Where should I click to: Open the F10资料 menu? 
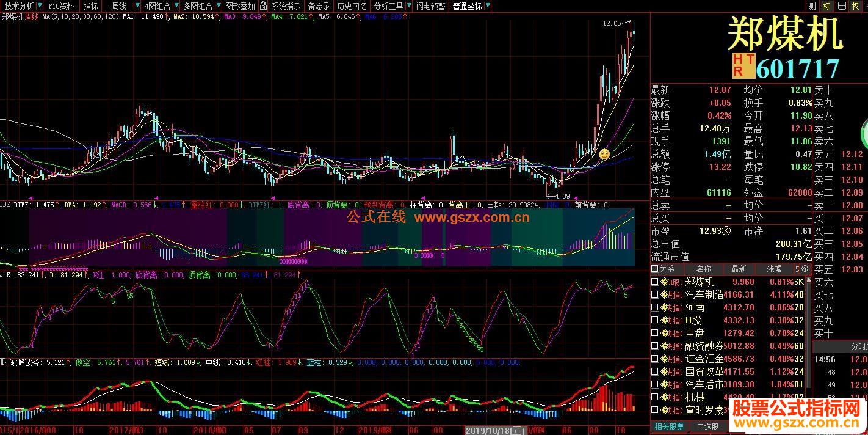pyautogui.click(x=61, y=6)
